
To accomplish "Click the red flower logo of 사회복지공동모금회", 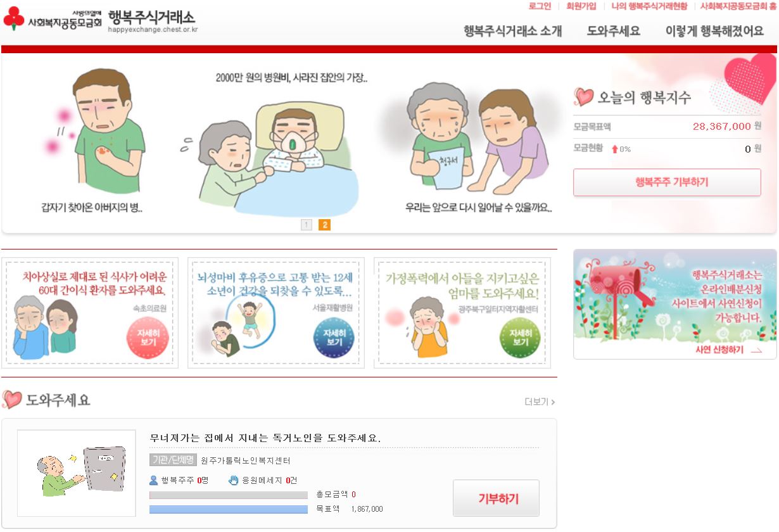I will pos(13,19).
